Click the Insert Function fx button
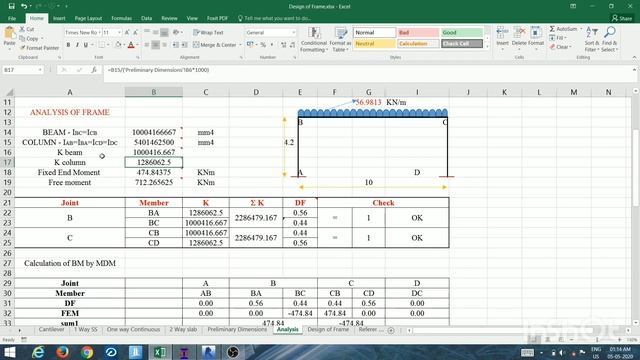640x360 pixels. [94, 70]
